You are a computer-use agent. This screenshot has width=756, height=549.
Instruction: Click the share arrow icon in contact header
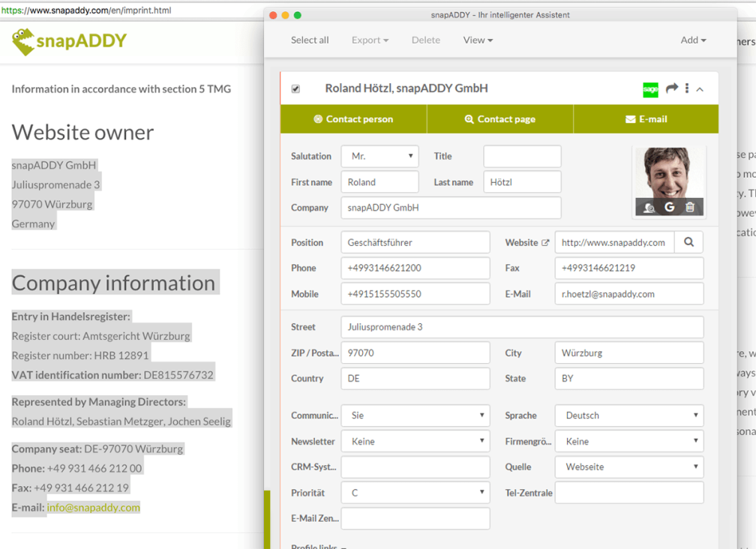pyautogui.click(x=672, y=88)
